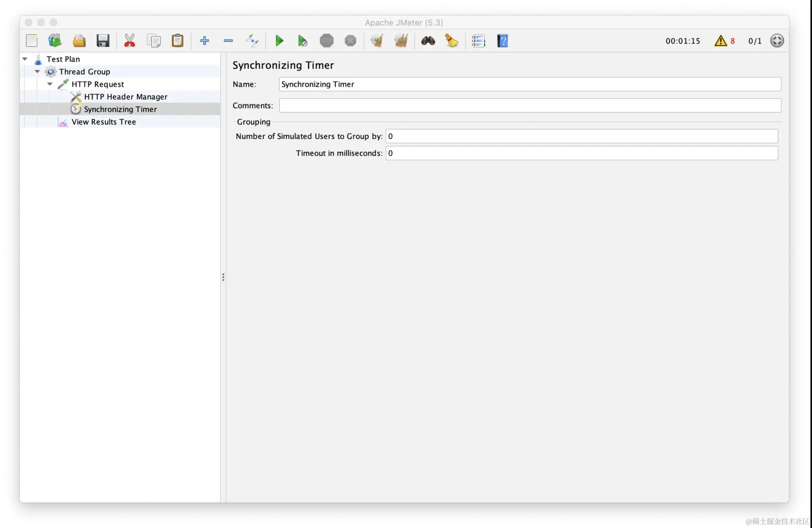Image resolution: width=812 pixels, height=528 pixels.
Task: Click the Toggle enable/disable arrows icon
Action: pyautogui.click(x=252, y=41)
